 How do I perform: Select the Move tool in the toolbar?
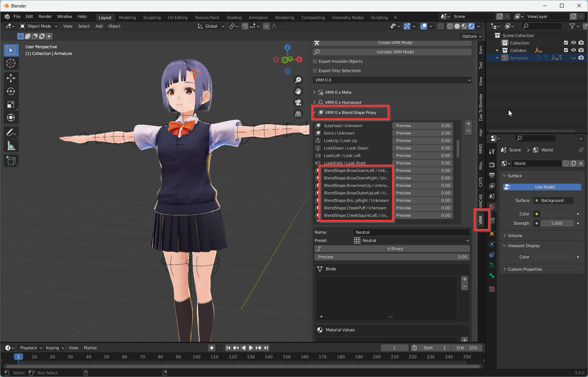click(11, 78)
